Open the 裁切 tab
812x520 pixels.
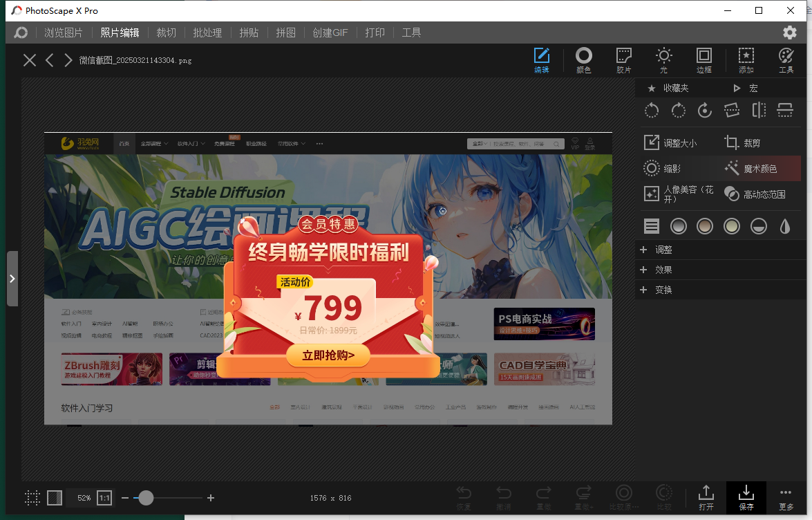(x=167, y=32)
